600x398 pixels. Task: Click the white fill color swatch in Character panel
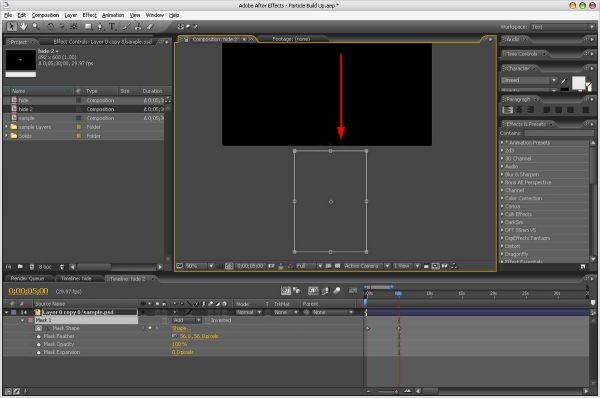578,82
